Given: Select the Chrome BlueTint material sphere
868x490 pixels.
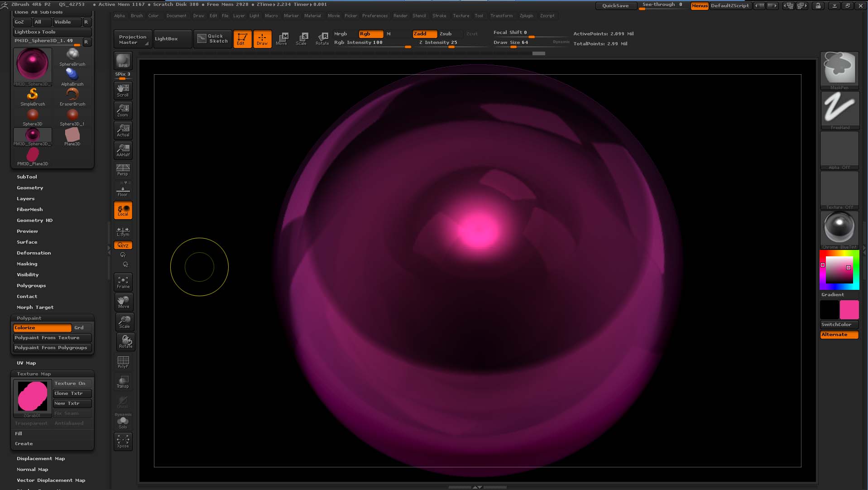Looking at the screenshot, I should point(839,229).
